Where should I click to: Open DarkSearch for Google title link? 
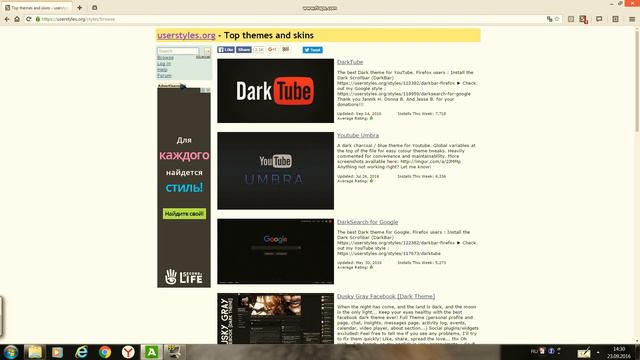pos(367,222)
